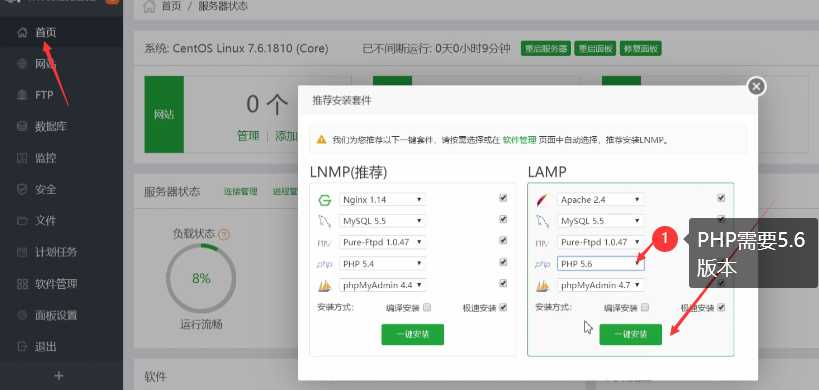
Task: Click the monitor icon beside 监控
Action: pos(22,158)
